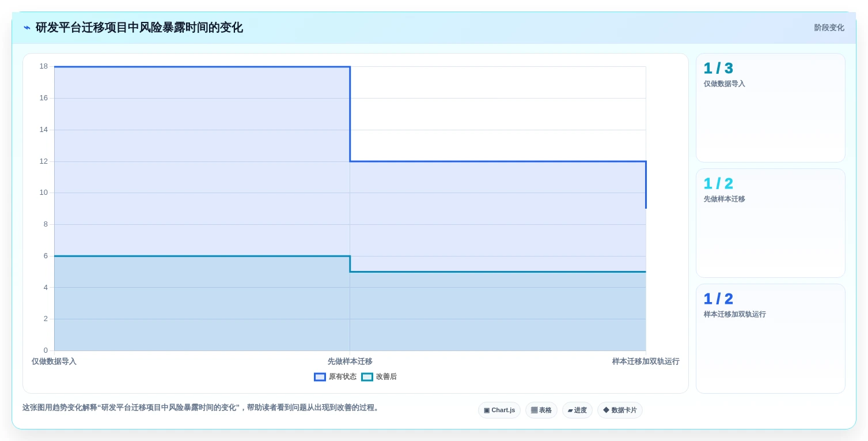Click the description sentence below the chart
The image size is (868, 441).
pos(202,408)
